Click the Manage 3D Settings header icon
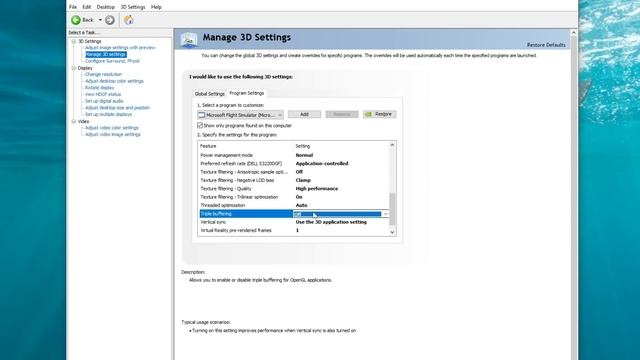 coord(189,40)
